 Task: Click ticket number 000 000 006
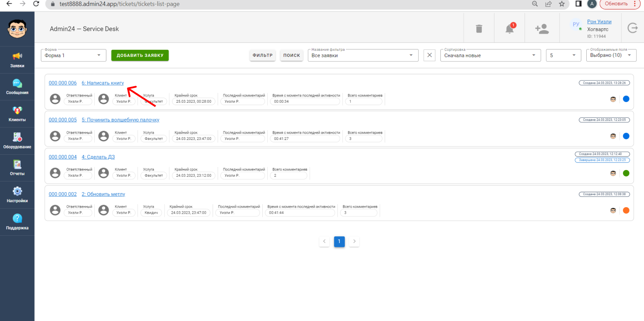(63, 83)
